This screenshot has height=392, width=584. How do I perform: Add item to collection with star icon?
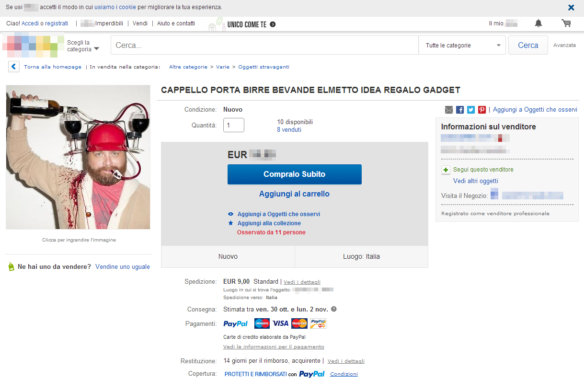[x=231, y=223]
